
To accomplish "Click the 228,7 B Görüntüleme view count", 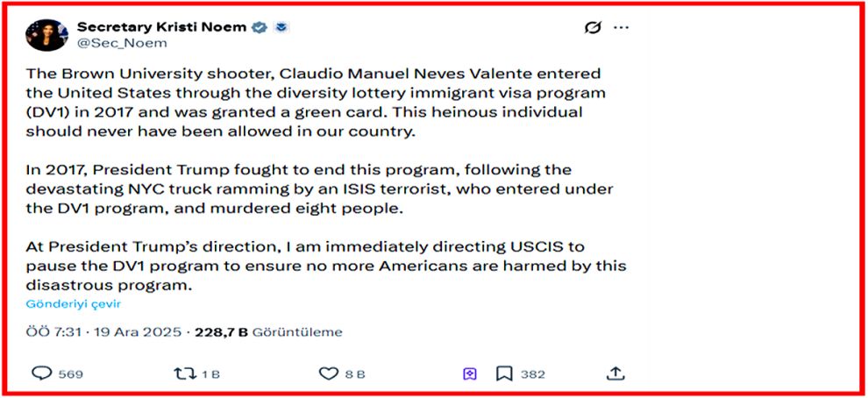I will (x=267, y=332).
